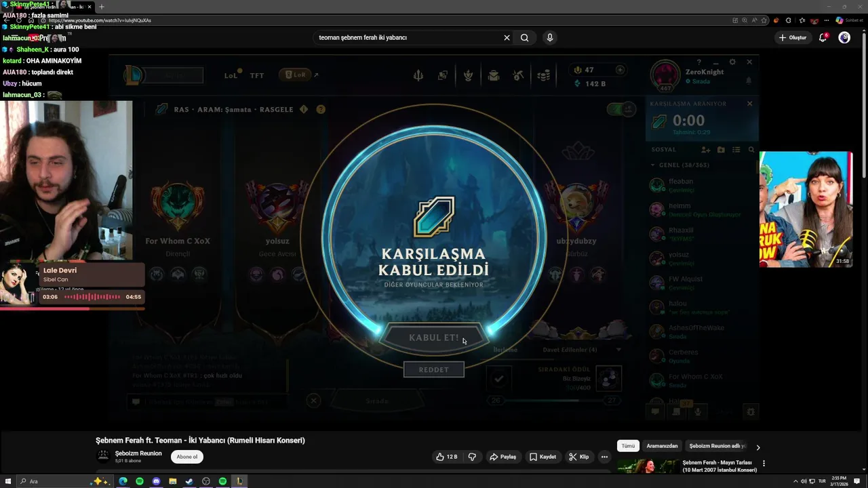This screenshot has width=868, height=488.
Task: Collapse GENEL friends group
Action: [653, 165]
